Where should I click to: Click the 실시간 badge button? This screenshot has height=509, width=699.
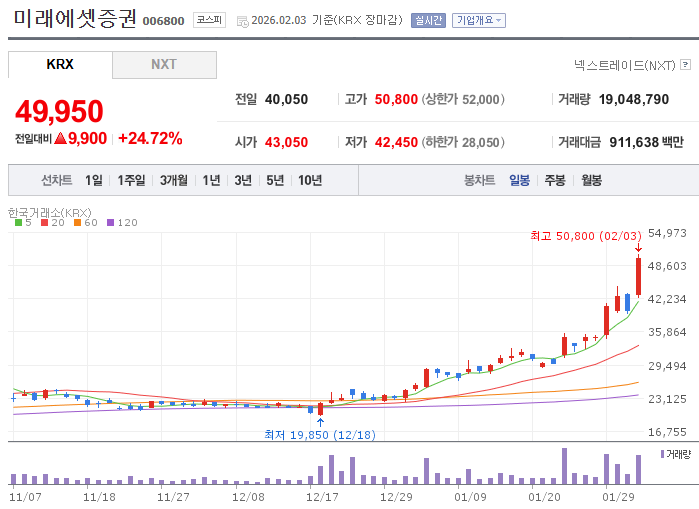pos(428,21)
